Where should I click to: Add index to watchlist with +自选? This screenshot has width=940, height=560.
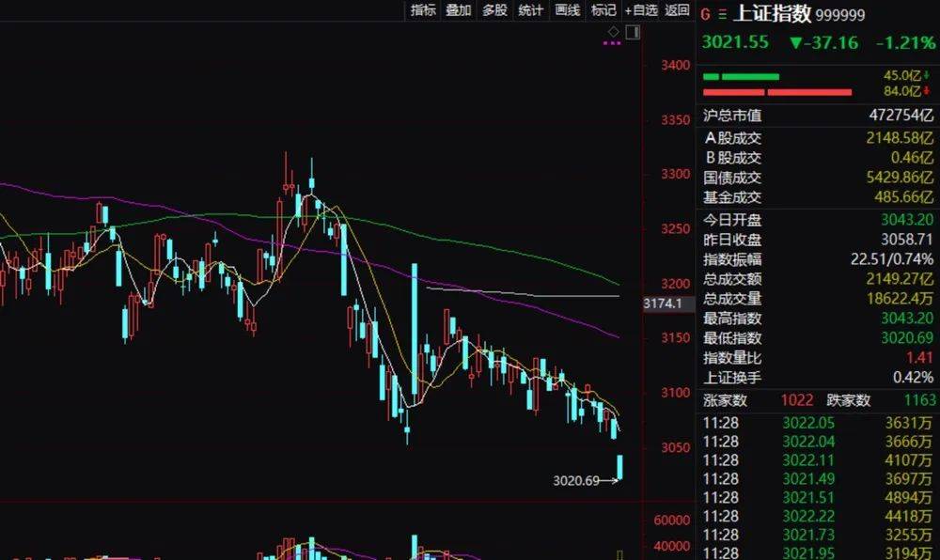[641, 10]
